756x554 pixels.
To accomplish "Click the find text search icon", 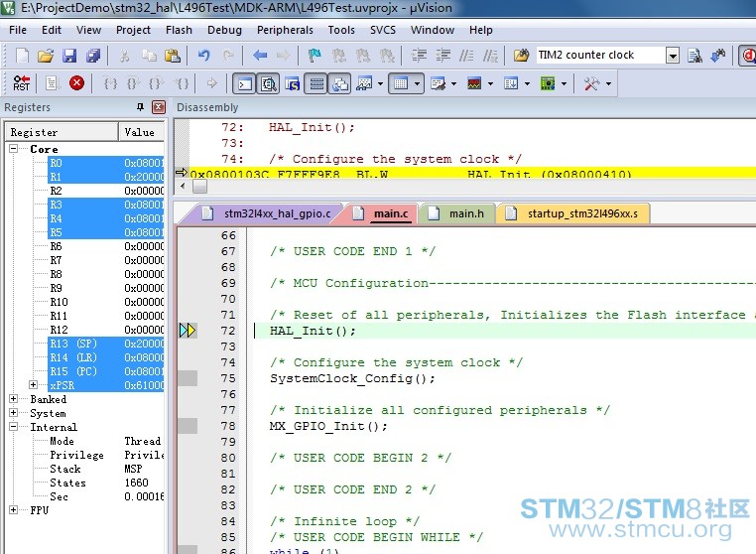I will coord(694,56).
